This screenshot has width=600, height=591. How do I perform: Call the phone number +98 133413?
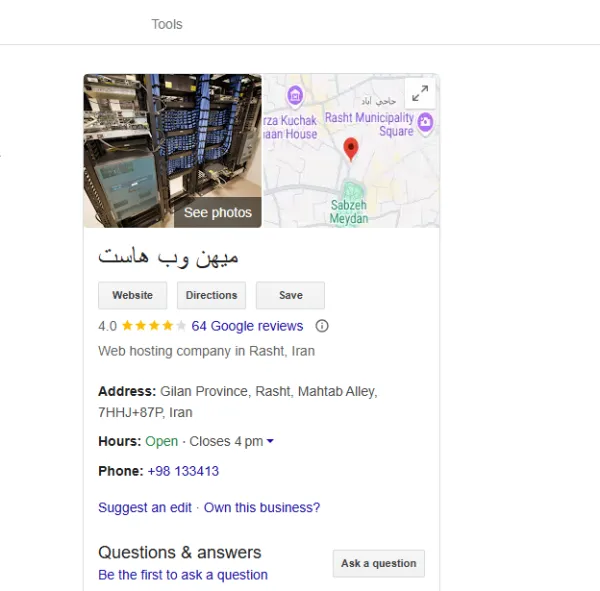183,471
